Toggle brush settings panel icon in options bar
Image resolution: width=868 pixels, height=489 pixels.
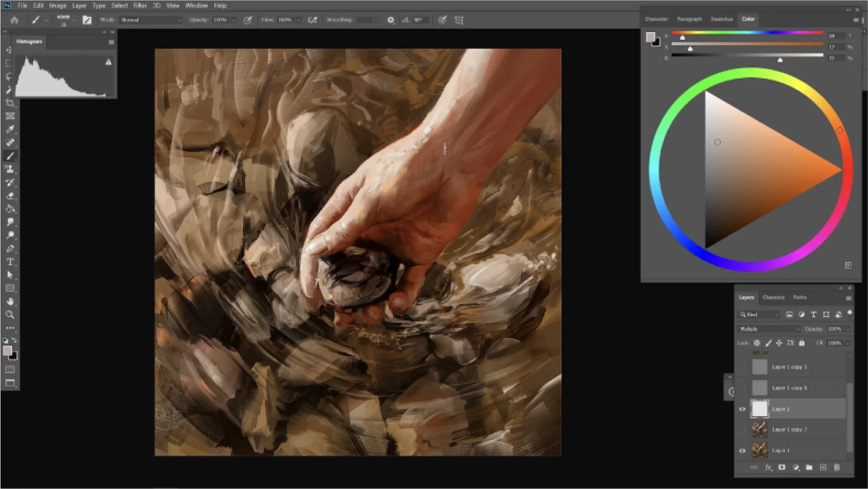click(x=87, y=20)
